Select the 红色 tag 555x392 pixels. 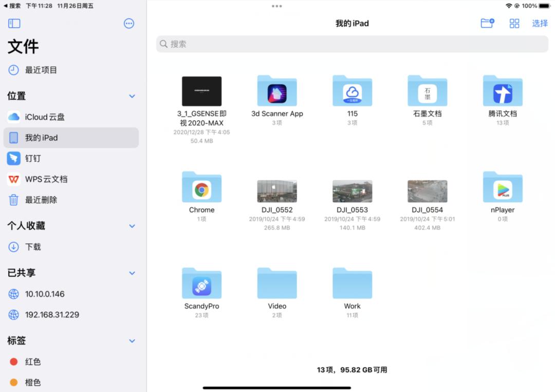coord(33,362)
